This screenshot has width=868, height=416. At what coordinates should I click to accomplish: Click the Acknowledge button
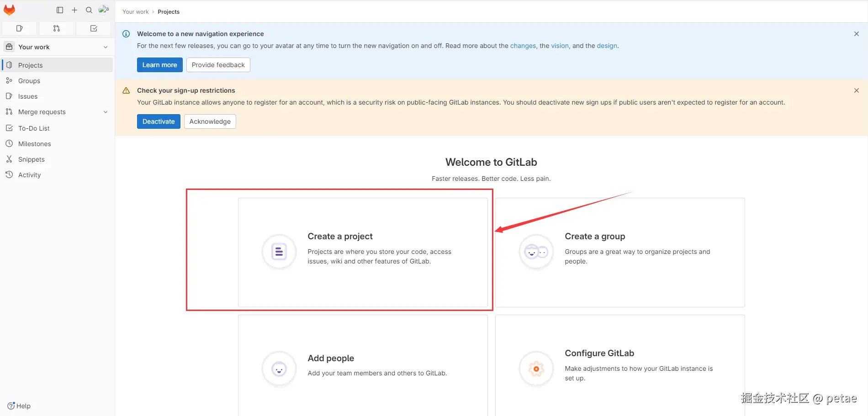[210, 121]
